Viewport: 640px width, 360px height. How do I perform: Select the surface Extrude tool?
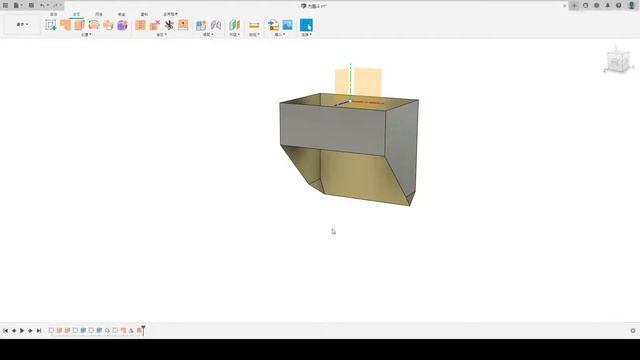point(65,25)
